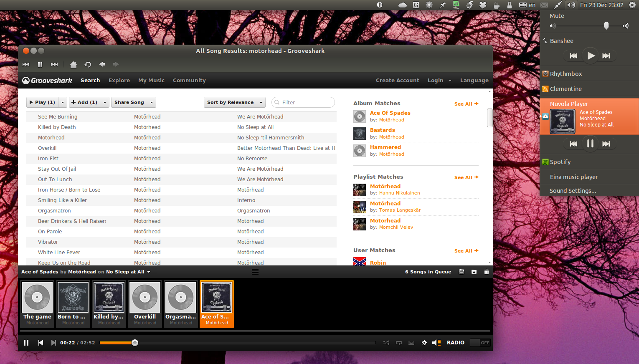Screen dimensions: 639x364
Task: Click the volume speaker icon
Action: tap(435, 343)
